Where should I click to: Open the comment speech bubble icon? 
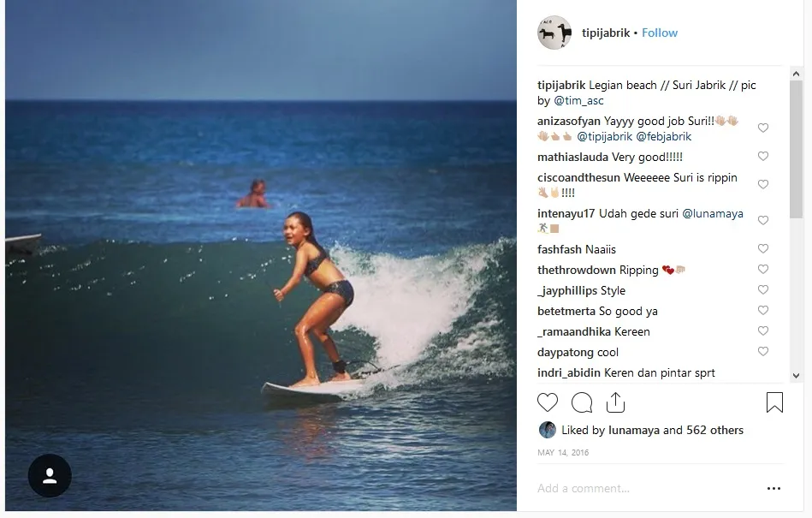click(582, 402)
